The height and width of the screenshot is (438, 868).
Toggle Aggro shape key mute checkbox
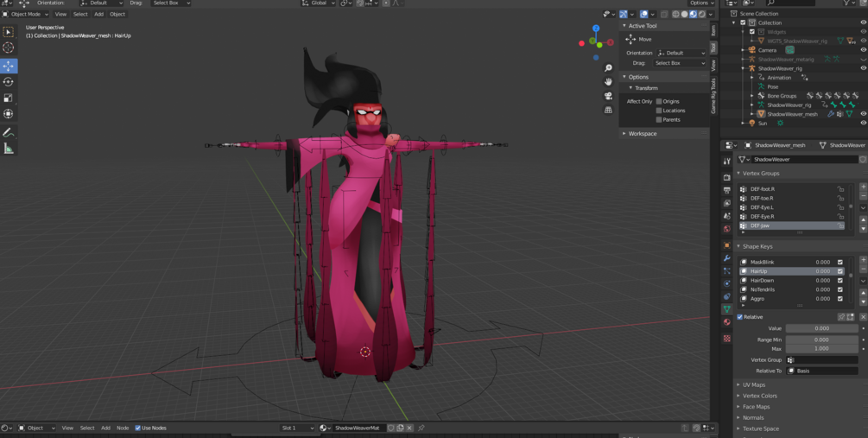(x=840, y=298)
